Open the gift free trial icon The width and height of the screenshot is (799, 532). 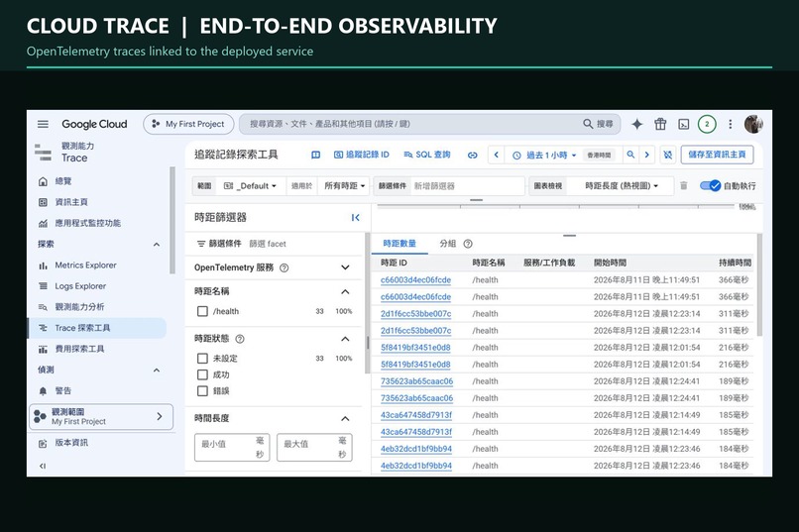(660, 124)
